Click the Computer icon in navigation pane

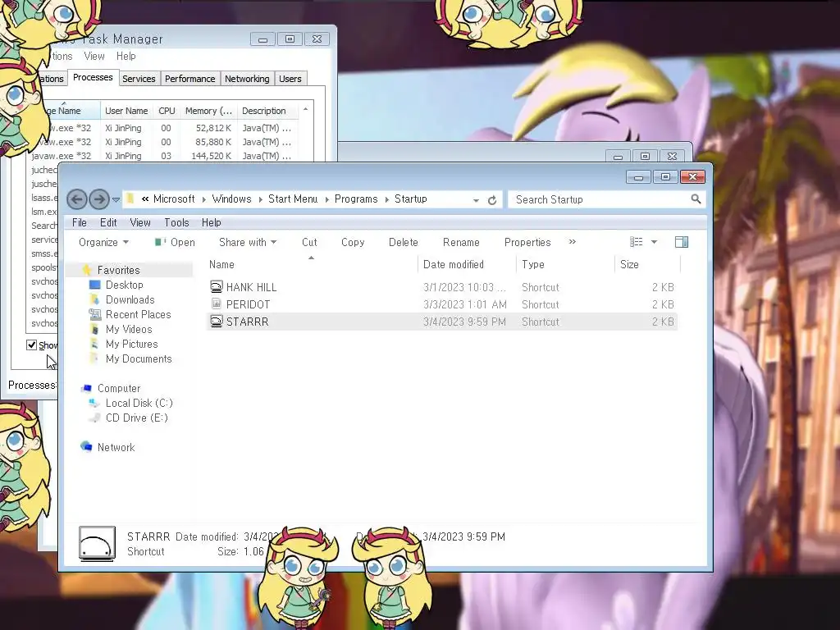pos(86,388)
